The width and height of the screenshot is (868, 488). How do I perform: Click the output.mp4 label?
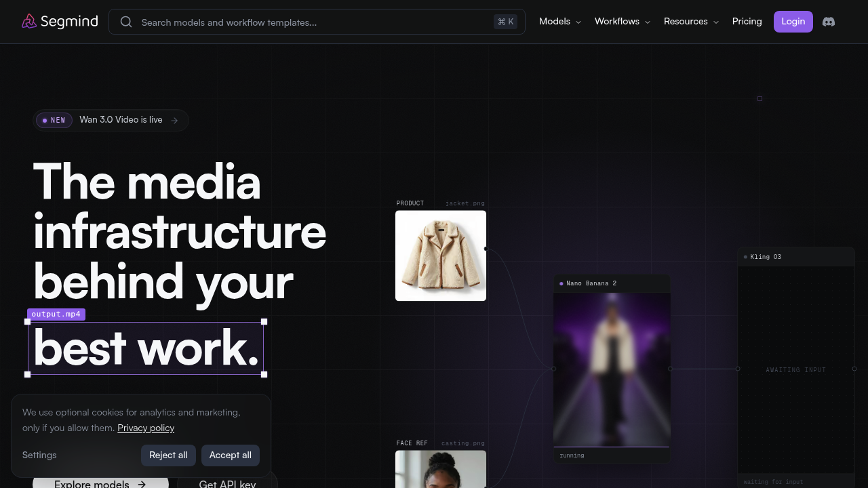pyautogui.click(x=56, y=314)
